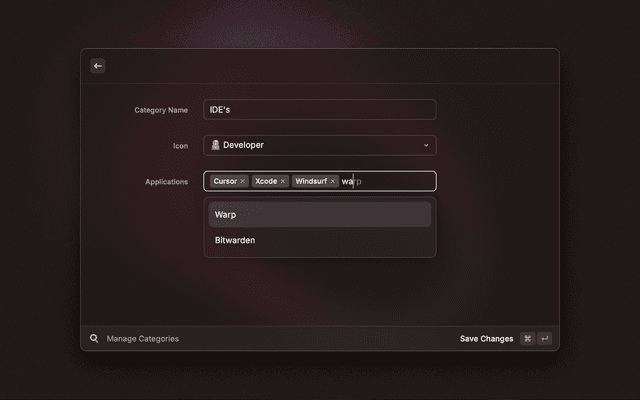Click the Manage Categories search field
The image size is (640, 400).
click(250, 339)
